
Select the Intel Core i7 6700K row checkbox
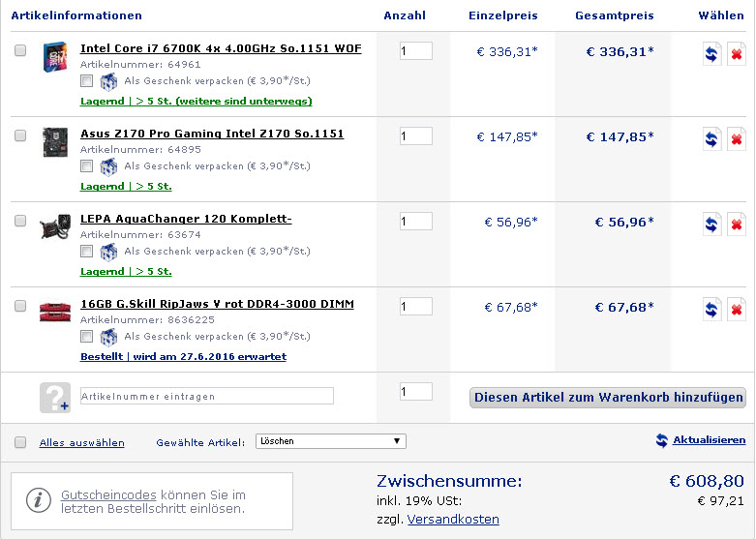coord(20,50)
